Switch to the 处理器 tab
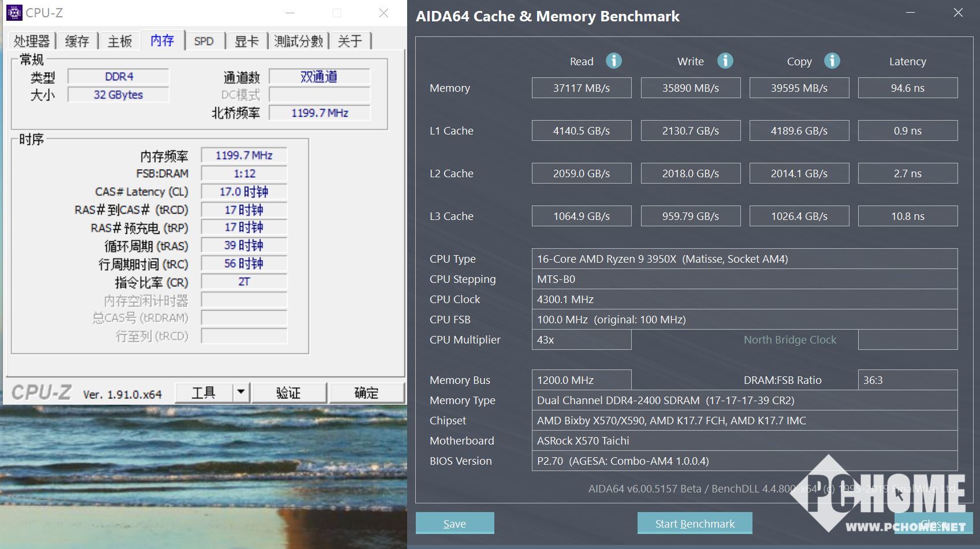Screen dimensions: 980x549 click(x=32, y=41)
